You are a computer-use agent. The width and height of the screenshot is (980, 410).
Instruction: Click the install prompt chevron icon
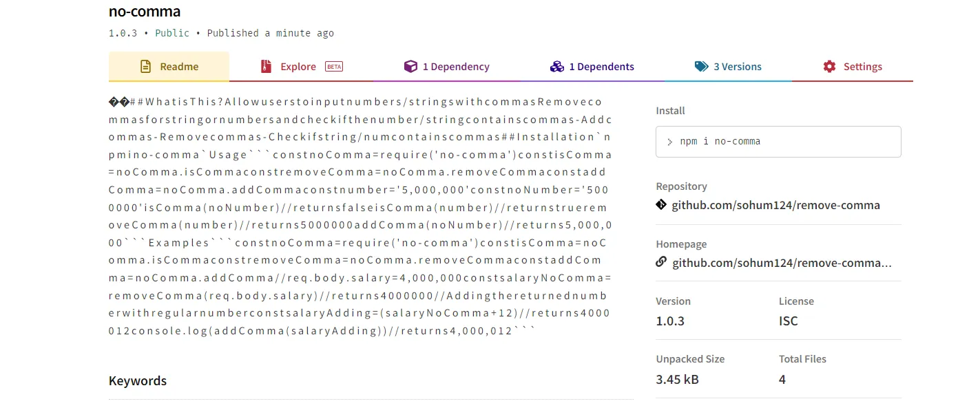coord(669,142)
